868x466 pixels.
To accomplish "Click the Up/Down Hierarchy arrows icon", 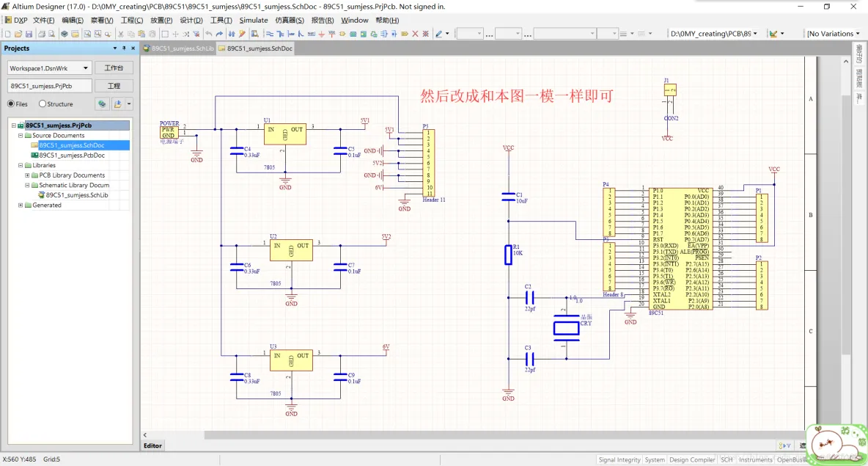I will 232,34.
